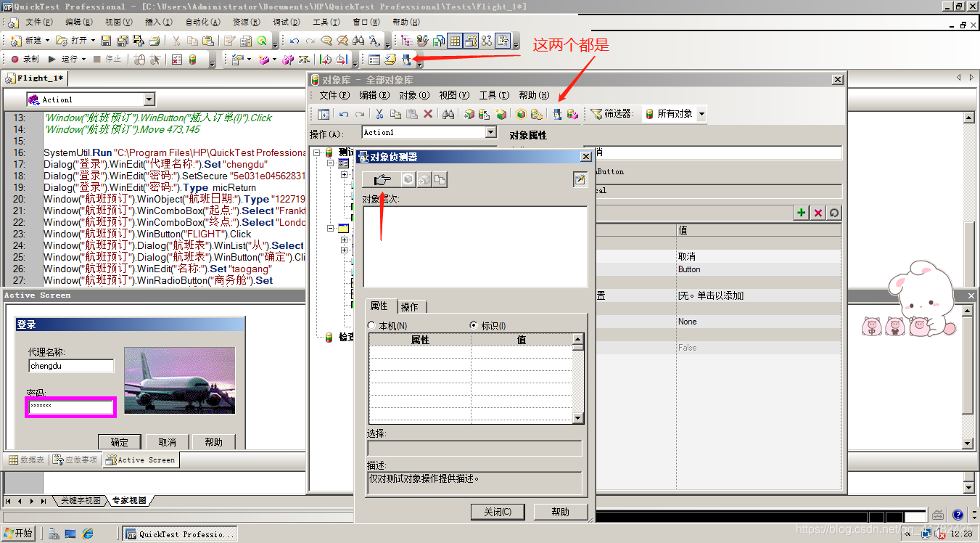Click the copy icon in Object Spy toolbar
Screen dimensions: 980x543
pyautogui.click(x=440, y=180)
